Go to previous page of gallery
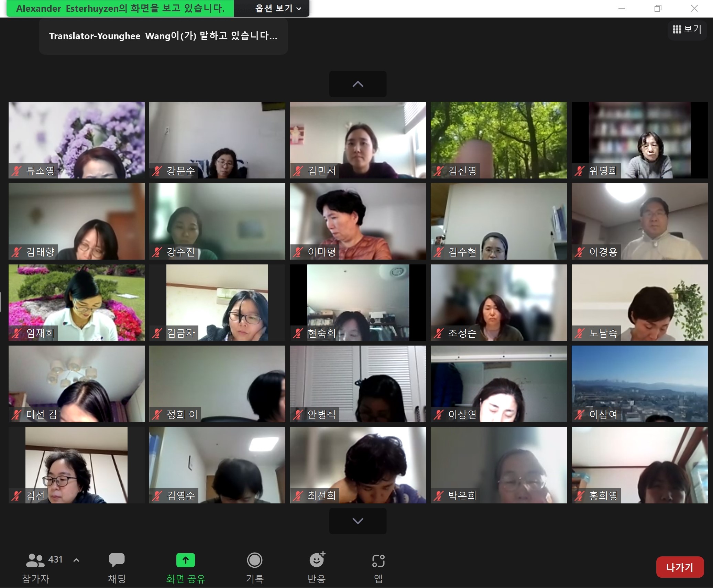Viewport: 713px width, 588px height. click(x=358, y=84)
